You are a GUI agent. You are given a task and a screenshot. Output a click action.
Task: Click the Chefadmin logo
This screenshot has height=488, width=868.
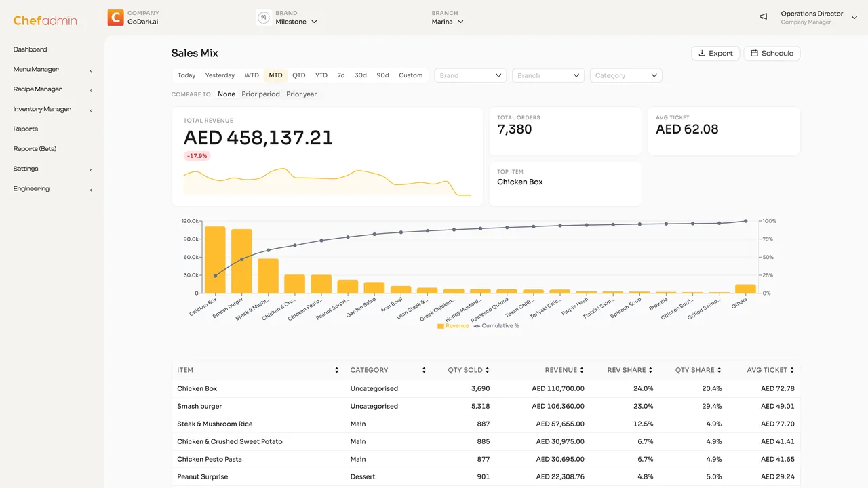45,20
